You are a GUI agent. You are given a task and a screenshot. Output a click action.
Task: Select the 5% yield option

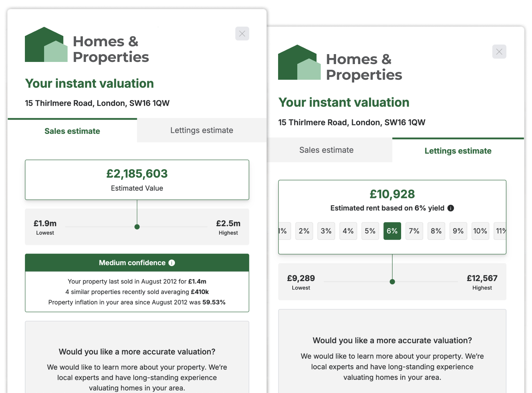[x=370, y=231]
